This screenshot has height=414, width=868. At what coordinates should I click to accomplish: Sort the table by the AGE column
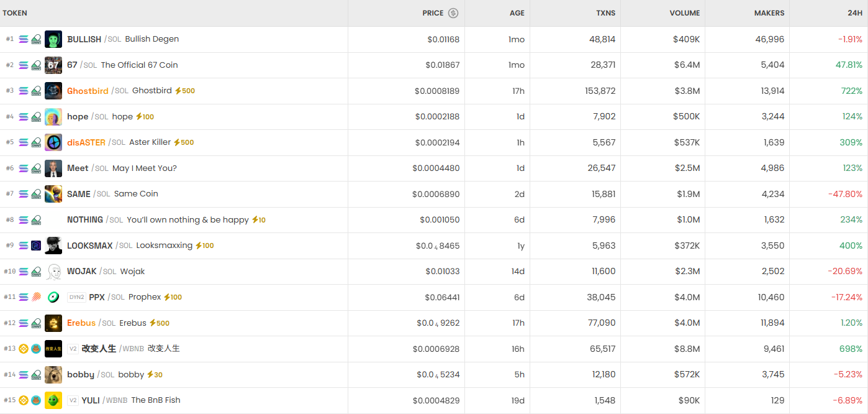click(517, 13)
